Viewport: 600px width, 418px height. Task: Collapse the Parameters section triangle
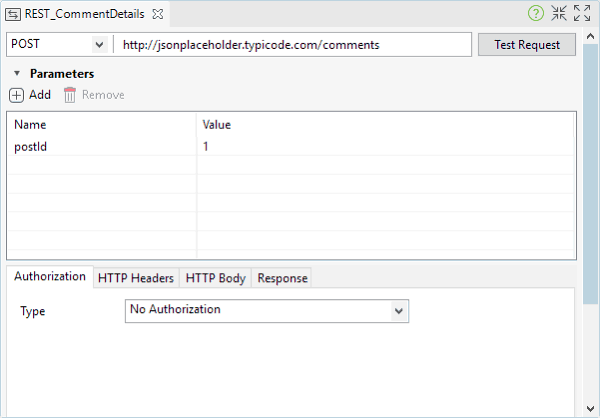point(17,73)
